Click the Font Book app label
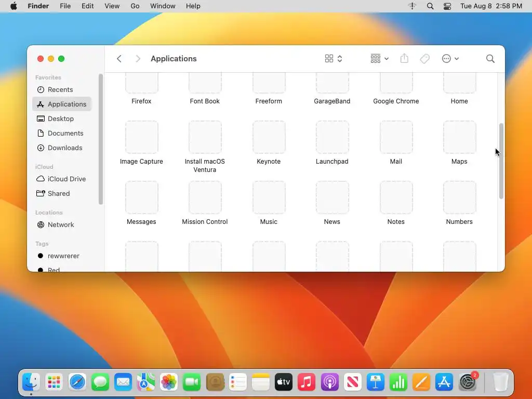This screenshot has width=532, height=399. 205,101
